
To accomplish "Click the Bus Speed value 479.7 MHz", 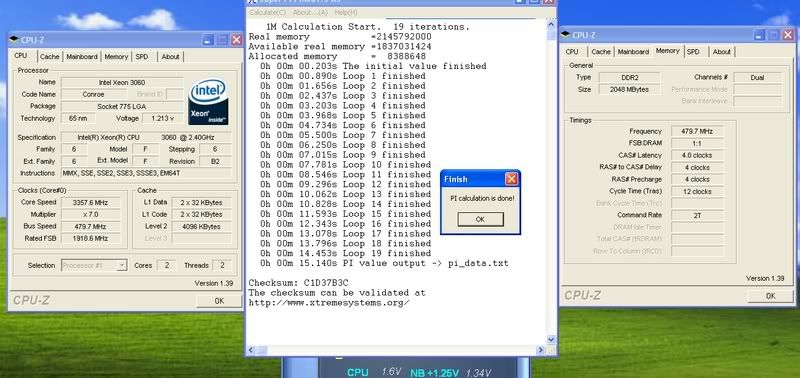I will coord(91,226).
